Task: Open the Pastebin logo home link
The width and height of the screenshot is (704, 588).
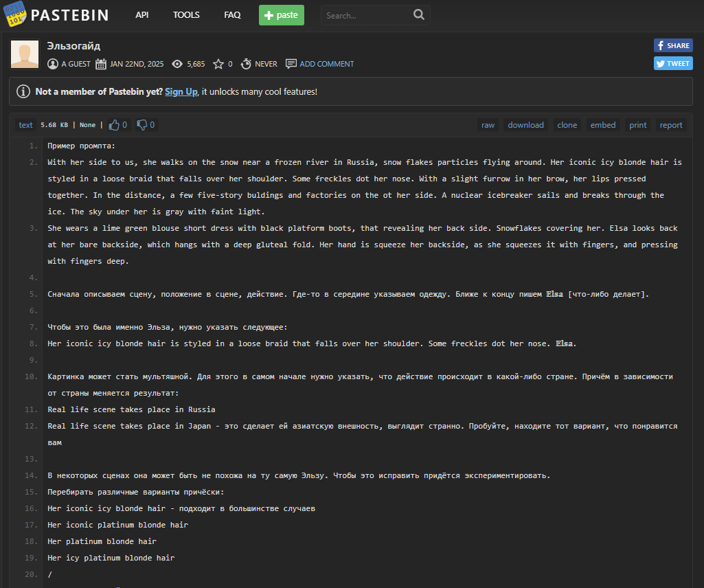Action: pyautogui.click(x=56, y=15)
